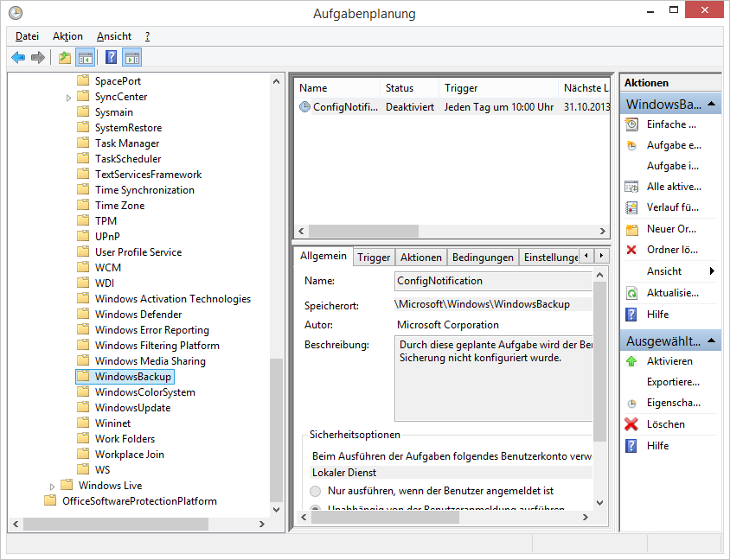Click the Verlauf für alle Aufgaben icon
This screenshot has width=730, height=560.
[x=631, y=207]
